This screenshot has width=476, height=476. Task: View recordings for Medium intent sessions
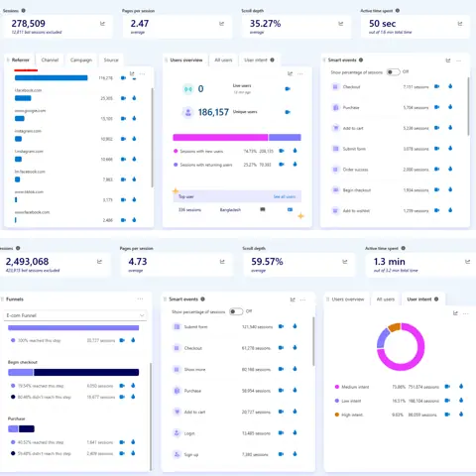447,387
